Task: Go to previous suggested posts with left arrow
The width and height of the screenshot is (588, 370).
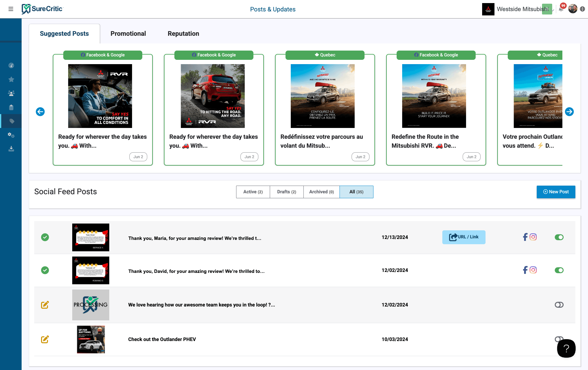Action: pyautogui.click(x=40, y=112)
